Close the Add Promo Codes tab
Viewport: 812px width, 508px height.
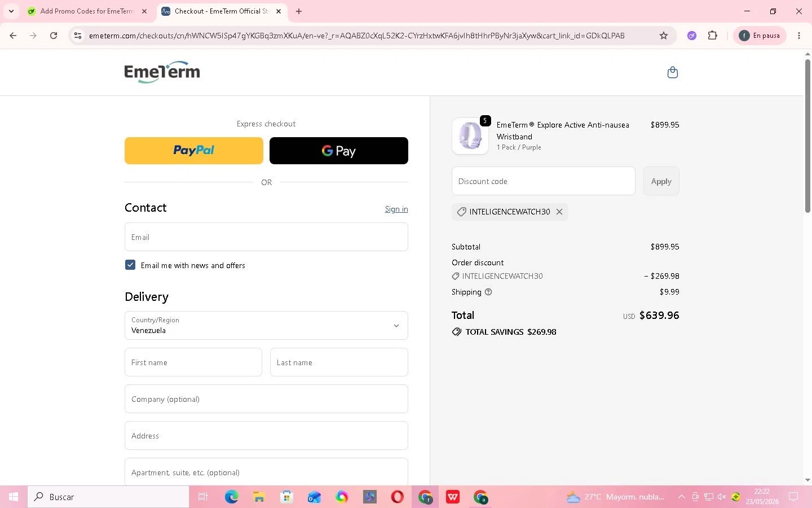tap(144, 11)
